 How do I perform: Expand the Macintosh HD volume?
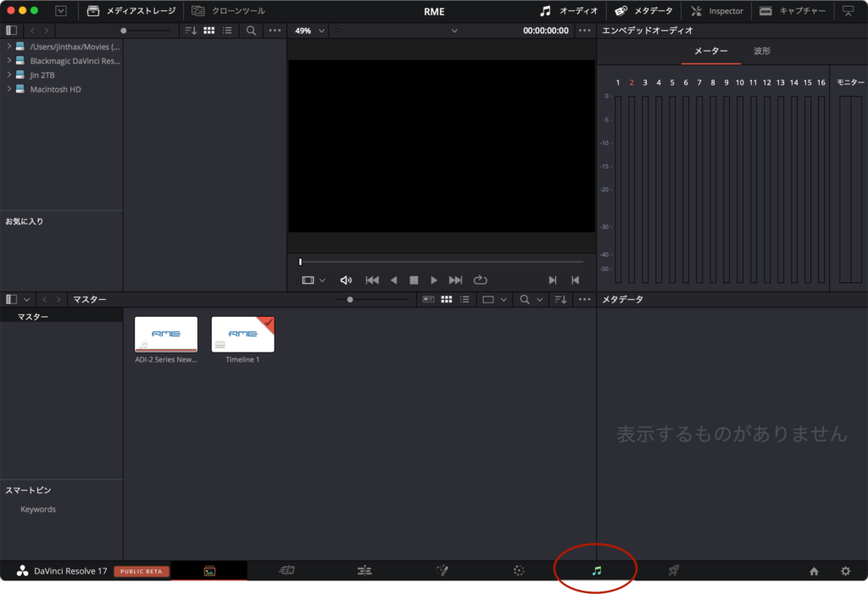[x=8, y=89]
